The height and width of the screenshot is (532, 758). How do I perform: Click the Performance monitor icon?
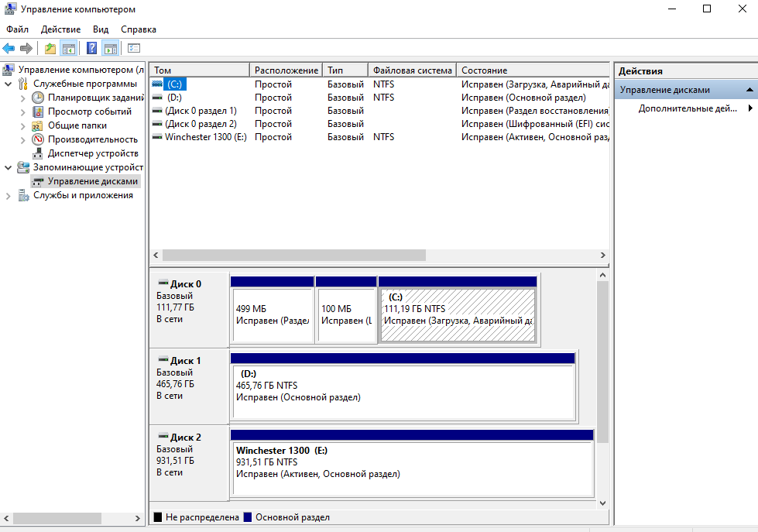coord(38,139)
